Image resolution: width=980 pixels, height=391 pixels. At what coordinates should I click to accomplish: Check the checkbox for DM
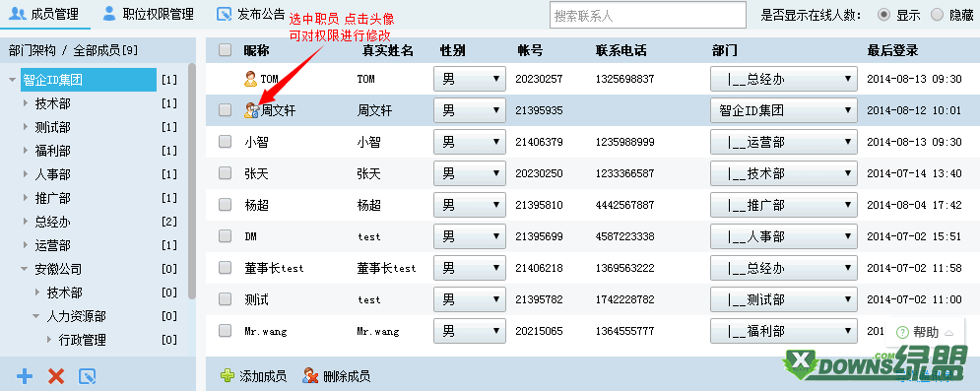(225, 236)
